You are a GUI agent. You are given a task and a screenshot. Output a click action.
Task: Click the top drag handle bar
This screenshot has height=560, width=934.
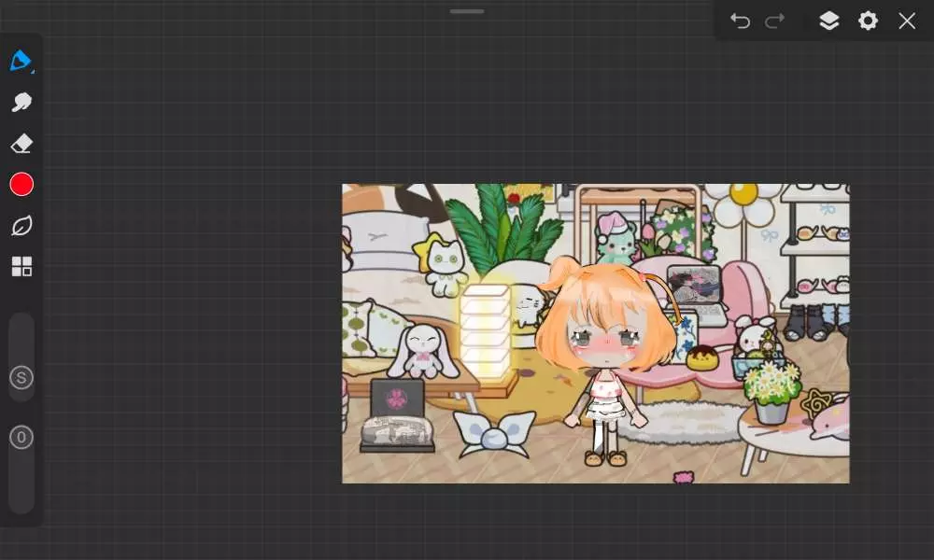coord(467,11)
